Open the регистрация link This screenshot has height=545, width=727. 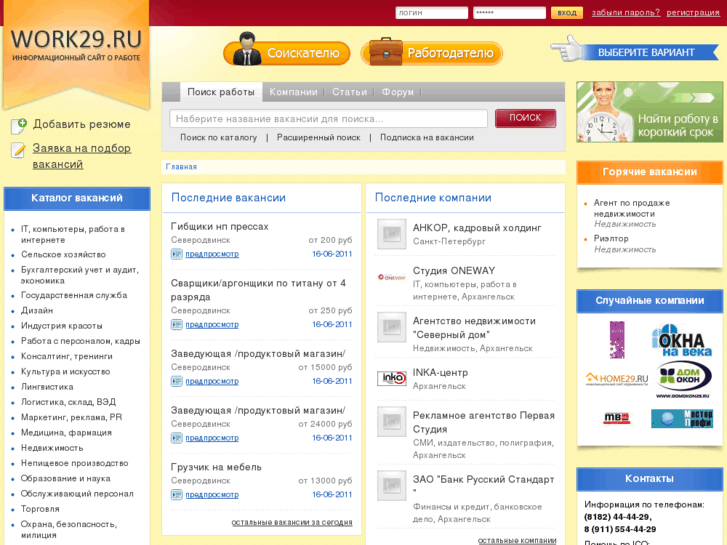coord(693,13)
